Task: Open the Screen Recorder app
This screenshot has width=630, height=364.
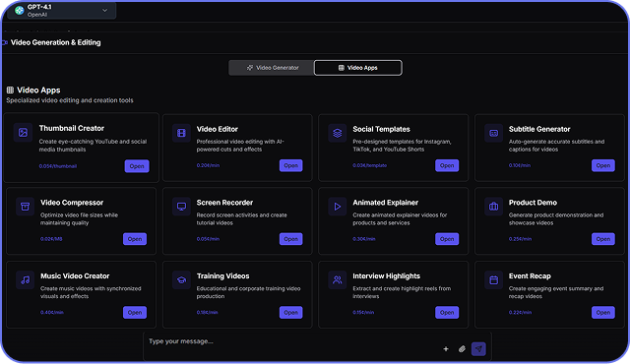Action: [x=291, y=239]
